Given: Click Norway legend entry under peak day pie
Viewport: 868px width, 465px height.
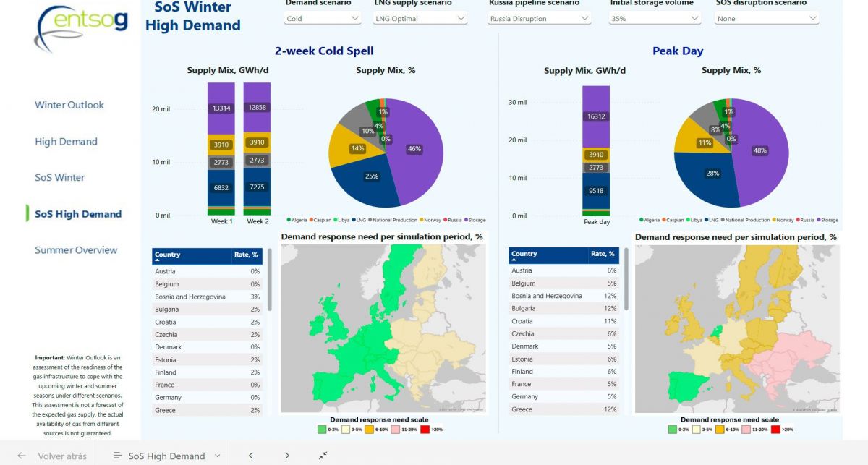Looking at the screenshot, I should point(783,220).
